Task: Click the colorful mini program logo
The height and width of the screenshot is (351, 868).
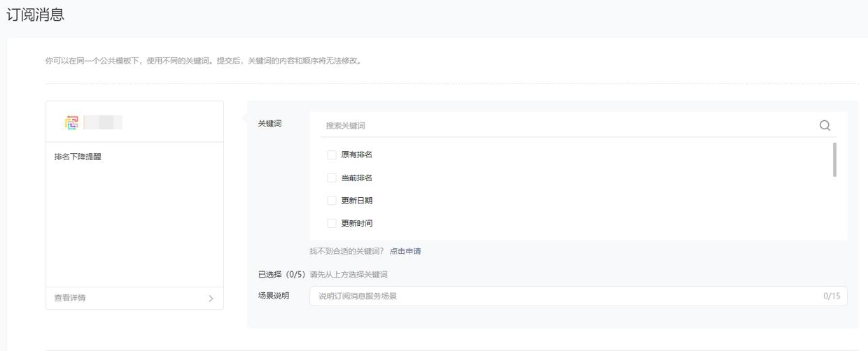Action: (x=71, y=123)
